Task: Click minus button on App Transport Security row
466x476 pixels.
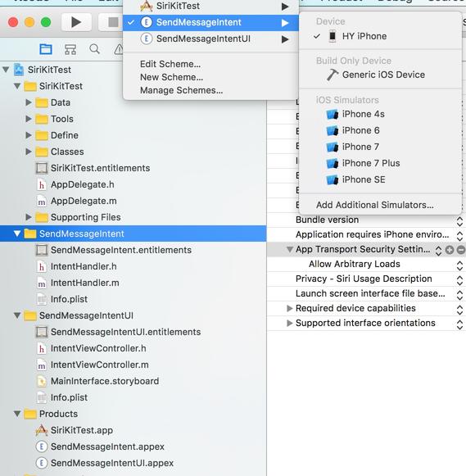Action: (x=461, y=250)
